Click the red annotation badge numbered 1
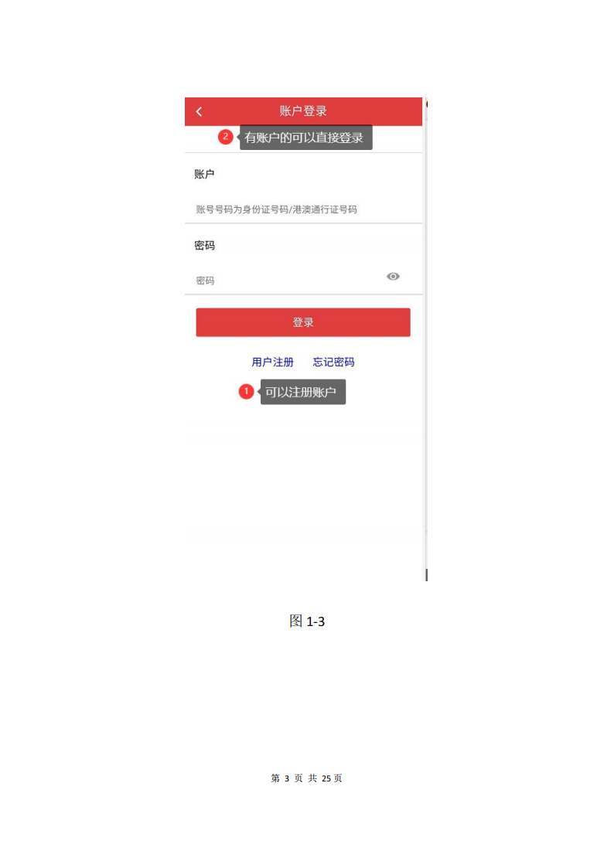This screenshot has width=614, height=868. click(x=246, y=391)
